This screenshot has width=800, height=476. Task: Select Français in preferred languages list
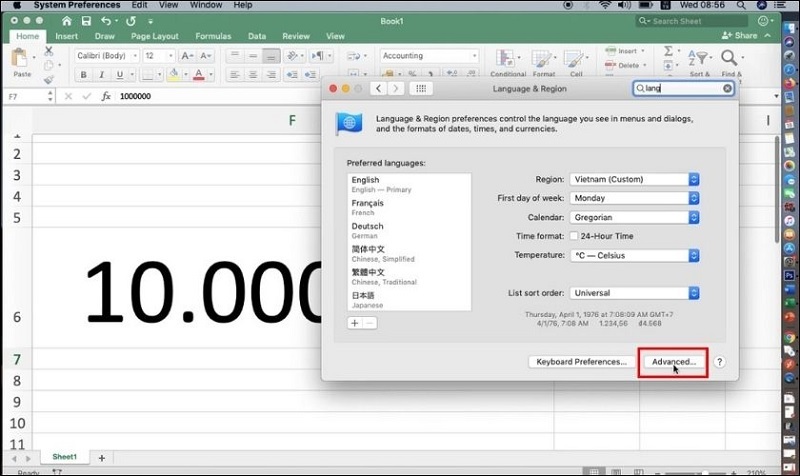366,203
